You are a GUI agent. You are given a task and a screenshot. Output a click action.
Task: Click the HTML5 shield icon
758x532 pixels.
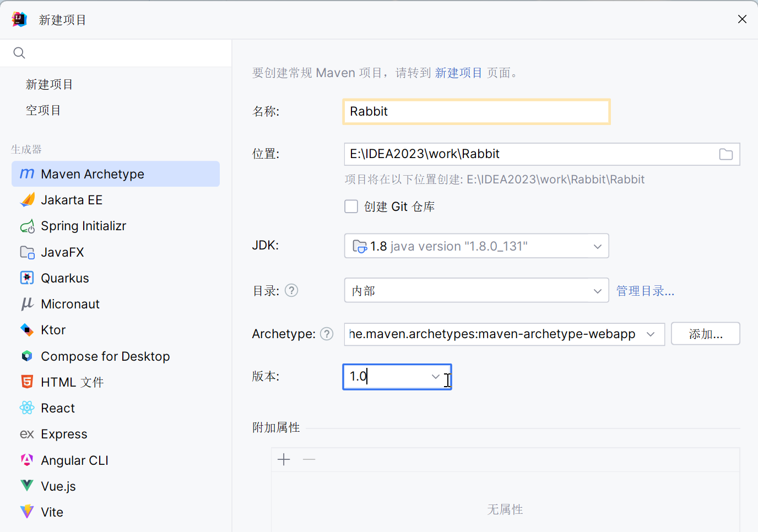(27, 382)
